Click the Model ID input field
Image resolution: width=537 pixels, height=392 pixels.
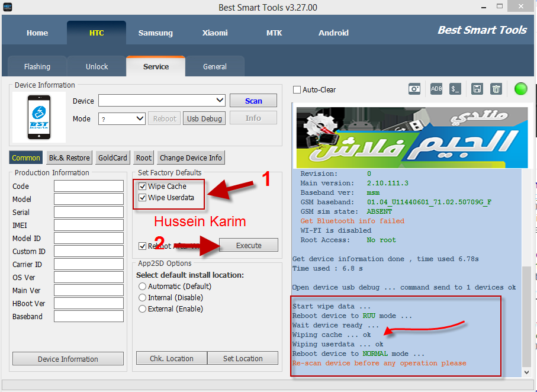point(89,238)
